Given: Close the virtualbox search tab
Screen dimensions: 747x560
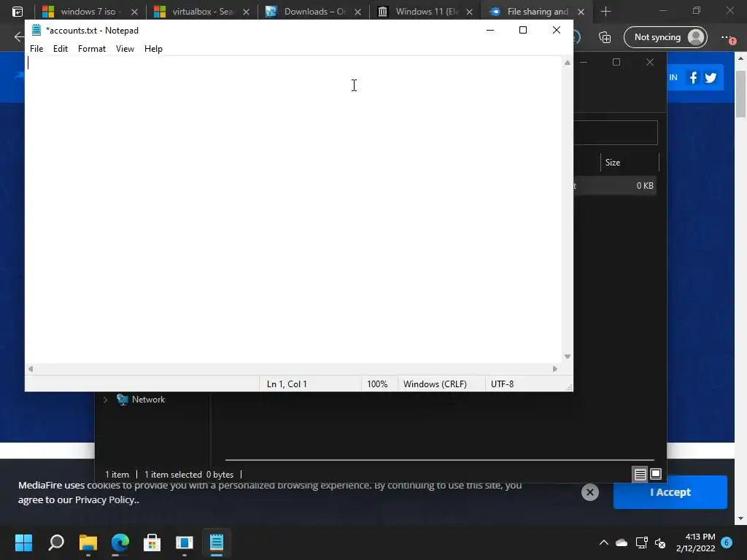Looking at the screenshot, I should [247, 12].
